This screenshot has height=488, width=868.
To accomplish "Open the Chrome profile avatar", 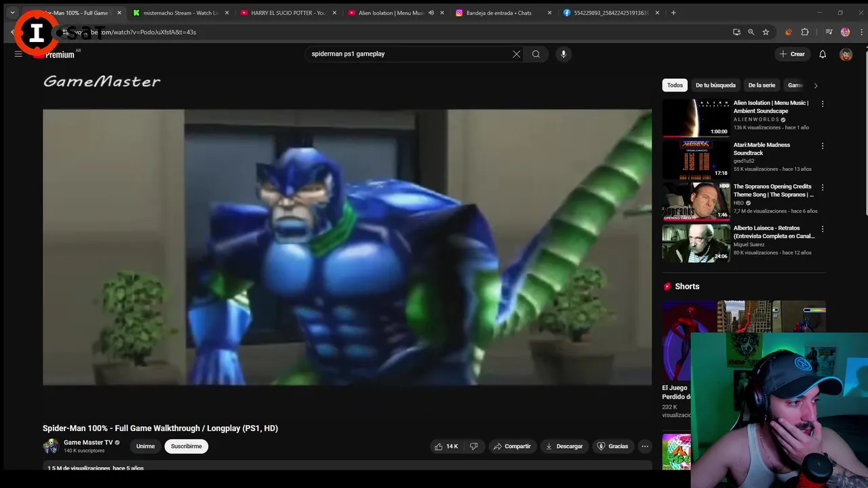I will tap(845, 32).
